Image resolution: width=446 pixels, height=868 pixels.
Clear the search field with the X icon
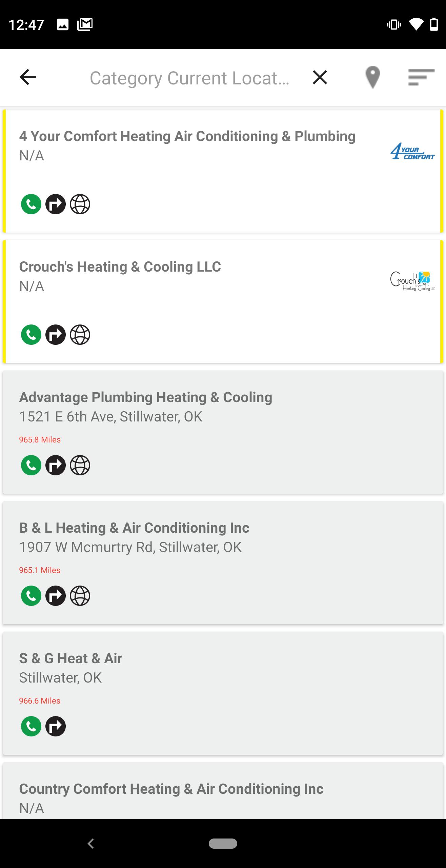320,77
